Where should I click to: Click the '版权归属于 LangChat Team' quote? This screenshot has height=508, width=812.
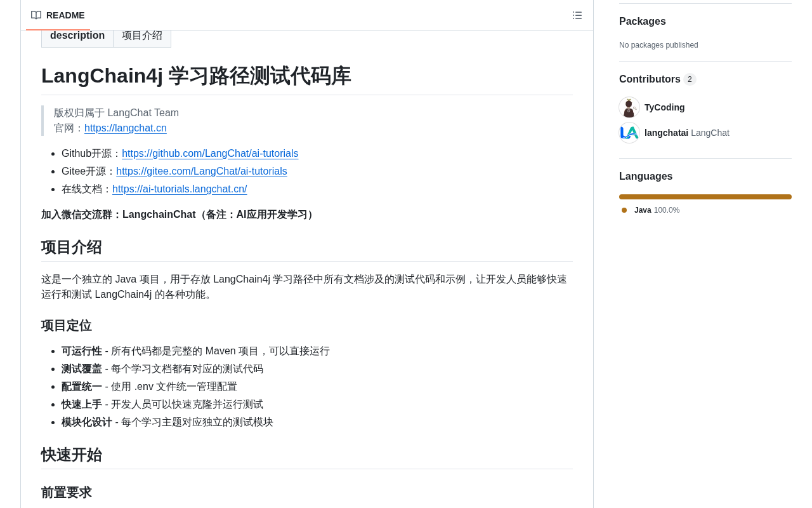click(x=117, y=113)
